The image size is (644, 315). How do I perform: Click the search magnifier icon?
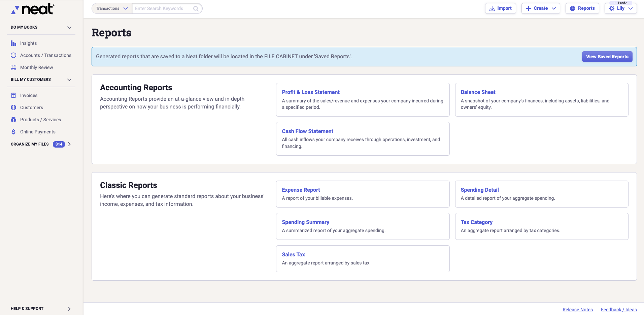click(196, 8)
